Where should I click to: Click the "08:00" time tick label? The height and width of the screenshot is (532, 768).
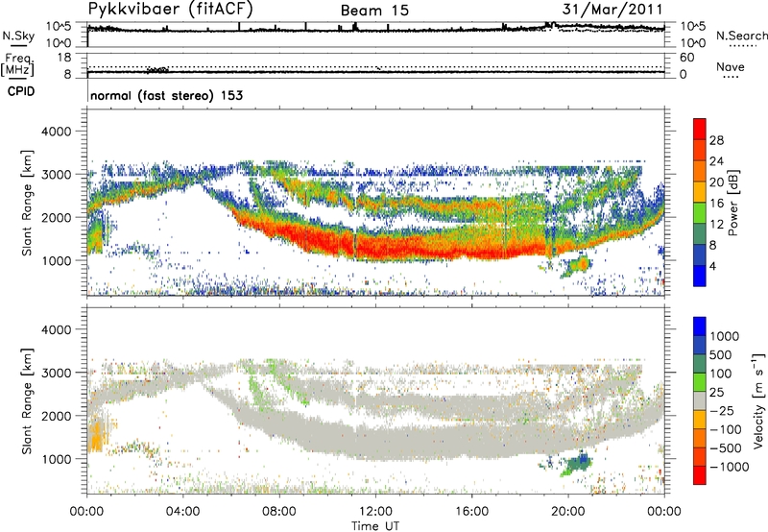point(279,512)
